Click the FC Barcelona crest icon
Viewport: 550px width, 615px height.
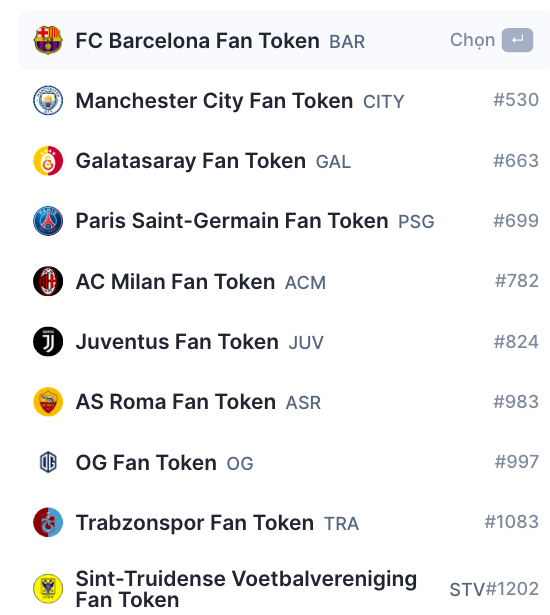tap(48, 40)
